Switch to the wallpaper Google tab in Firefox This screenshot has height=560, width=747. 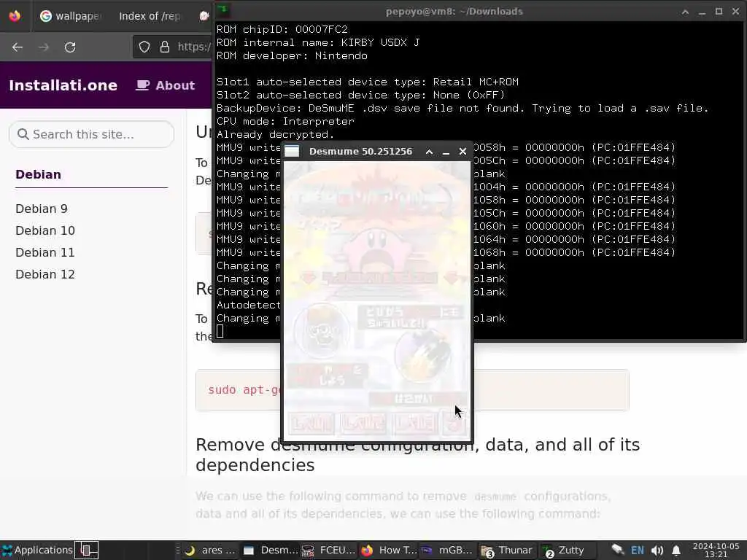pos(71,16)
